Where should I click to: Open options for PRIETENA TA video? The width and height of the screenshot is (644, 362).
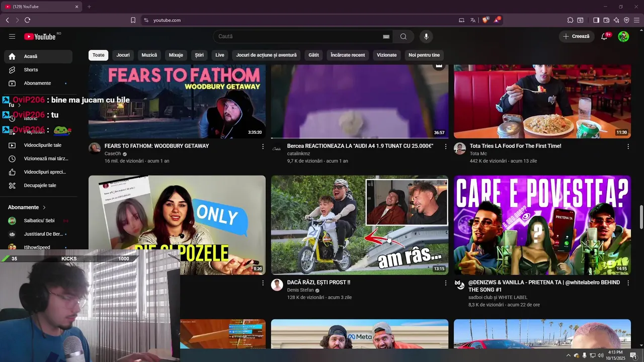coord(628,283)
